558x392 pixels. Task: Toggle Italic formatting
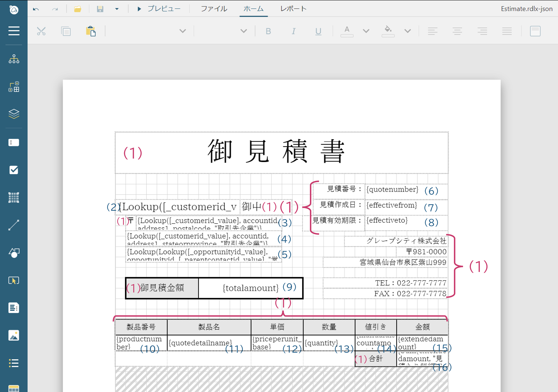coord(294,31)
